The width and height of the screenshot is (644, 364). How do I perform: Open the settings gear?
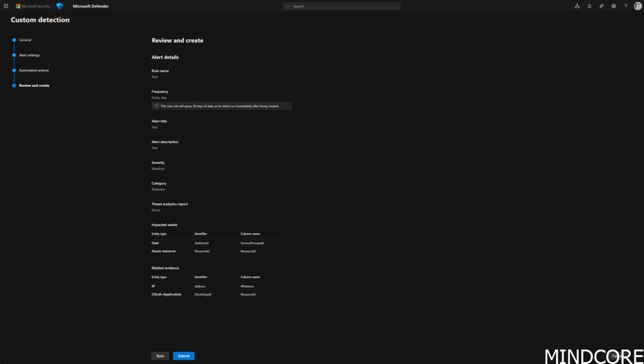pos(614,6)
